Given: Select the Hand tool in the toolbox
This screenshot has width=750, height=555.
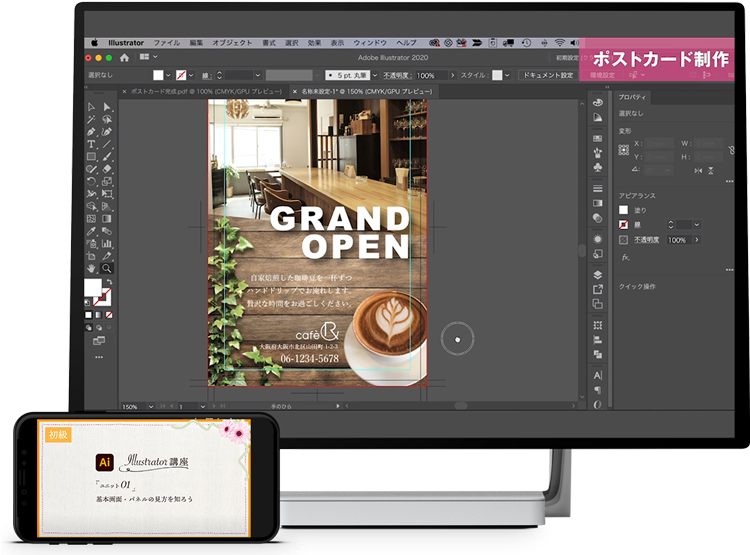Looking at the screenshot, I should [92, 269].
